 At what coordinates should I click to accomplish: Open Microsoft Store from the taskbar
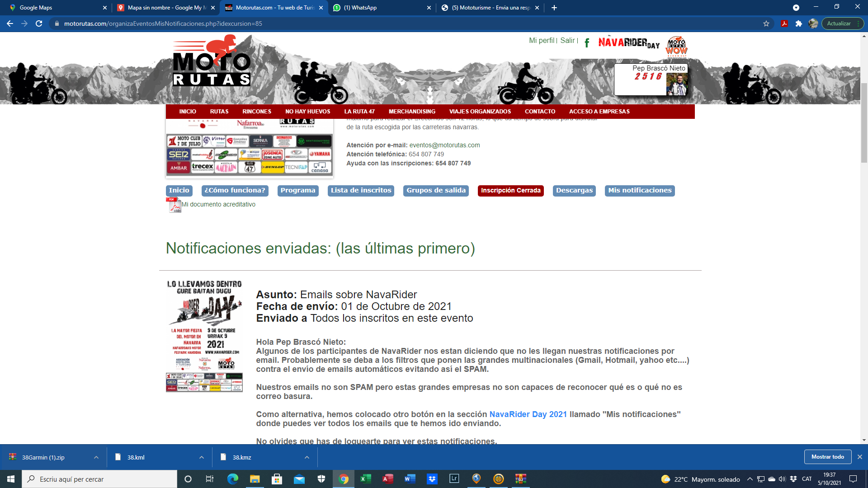[277, 479]
